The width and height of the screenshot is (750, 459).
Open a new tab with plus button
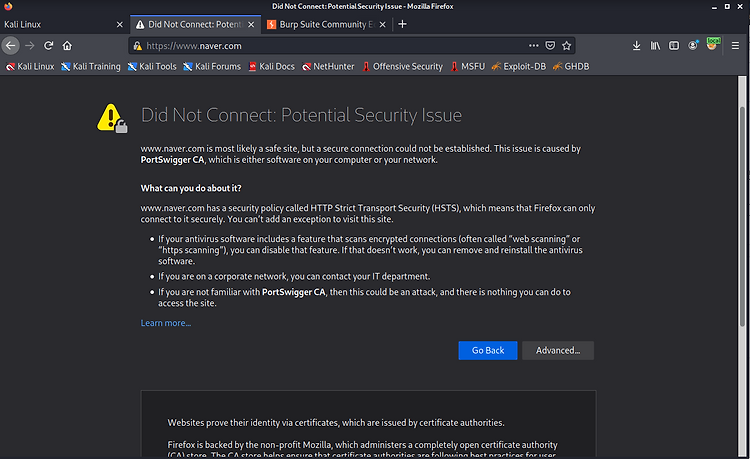pyautogui.click(x=402, y=24)
